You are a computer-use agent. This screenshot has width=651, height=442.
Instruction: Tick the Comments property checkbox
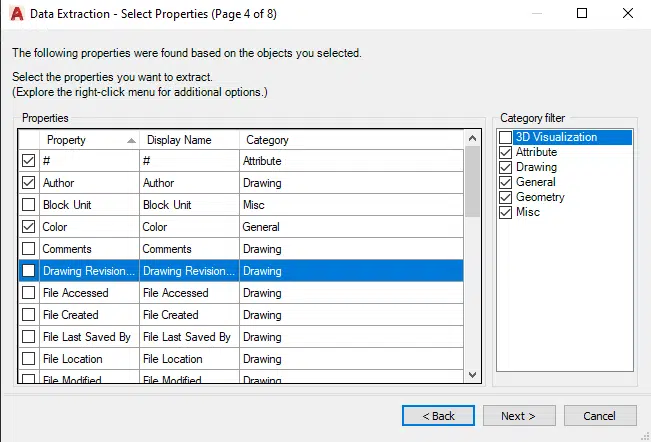(28, 249)
